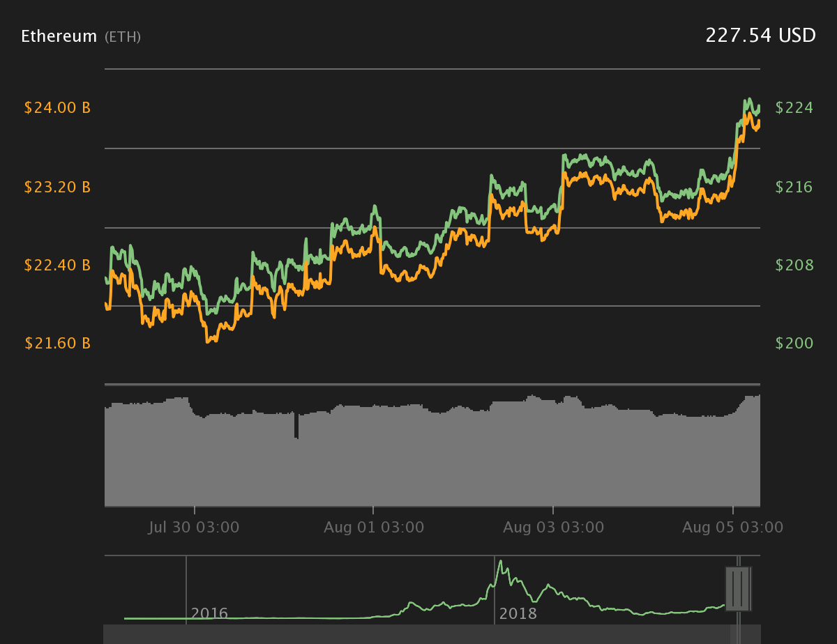The image size is (837, 644).
Task: Click the 2016 marker in the navigator
Action: [209, 613]
